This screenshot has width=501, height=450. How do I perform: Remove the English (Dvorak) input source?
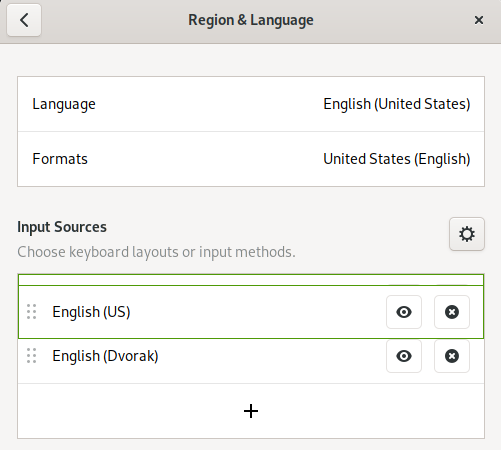(x=452, y=356)
